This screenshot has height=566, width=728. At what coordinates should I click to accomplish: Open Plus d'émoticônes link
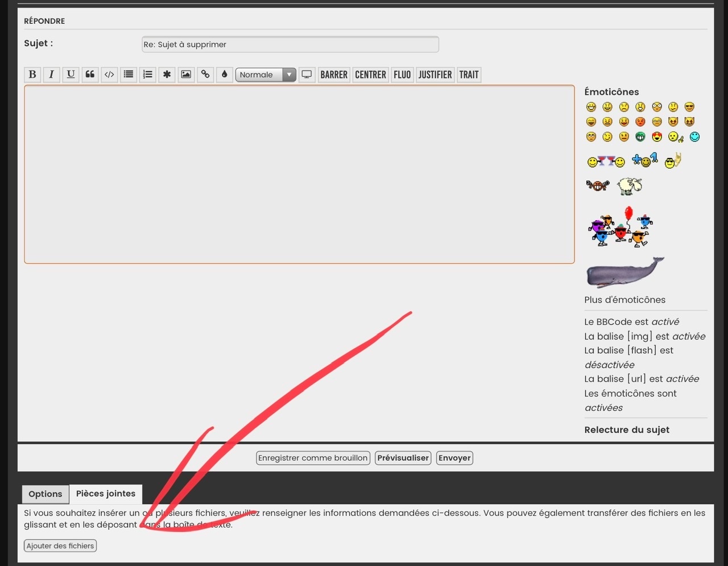click(624, 300)
